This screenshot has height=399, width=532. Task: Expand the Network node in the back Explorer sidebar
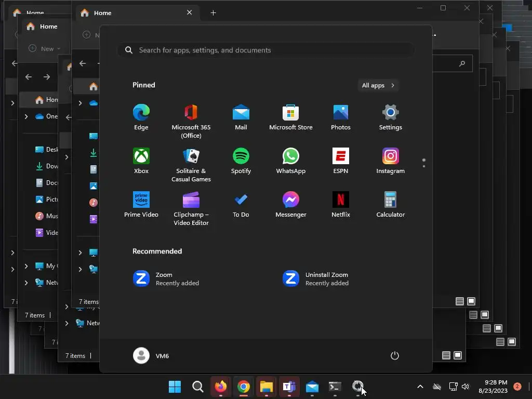click(x=26, y=283)
